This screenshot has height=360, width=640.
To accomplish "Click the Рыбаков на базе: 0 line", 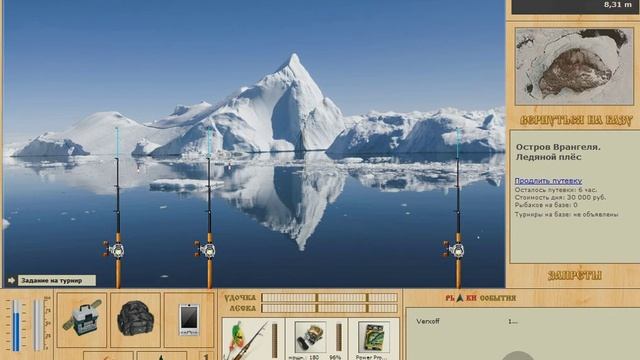I will (x=546, y=205).
